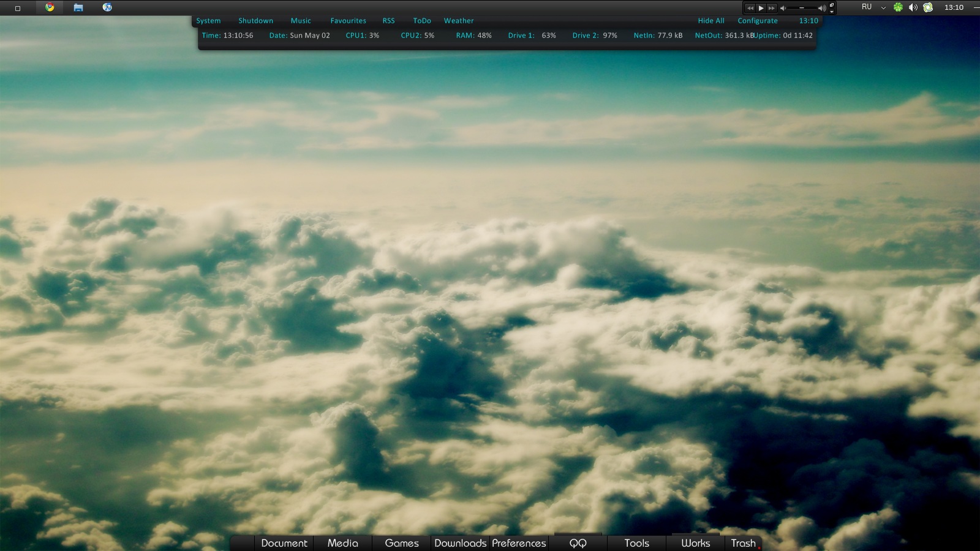Viewport: 980px width, 551px height.
Task: Play music in the taskbar player
Action: coord(761,8)
